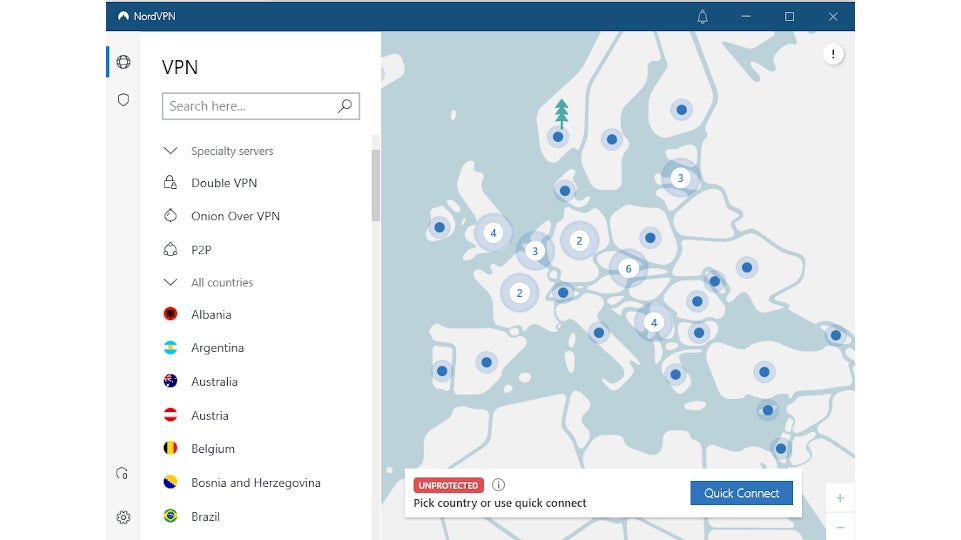Click the Bosnia and Herzegovina flag icon

170,482
